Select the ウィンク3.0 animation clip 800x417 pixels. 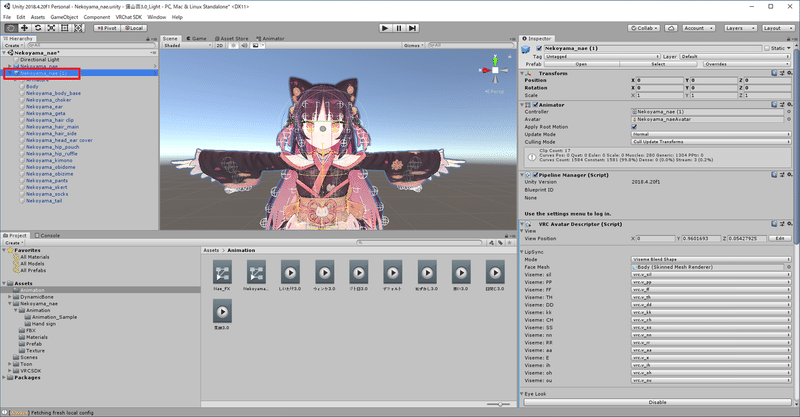pos(324,275)
